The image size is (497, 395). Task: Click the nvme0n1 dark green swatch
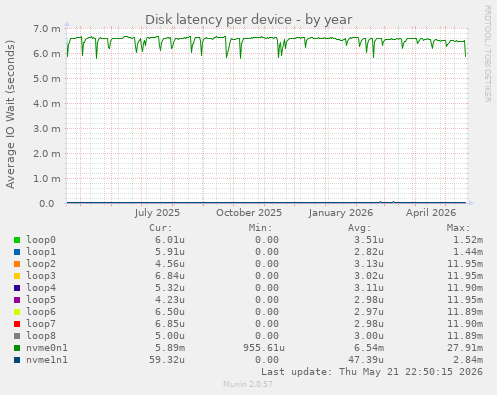tap(17, 348)
